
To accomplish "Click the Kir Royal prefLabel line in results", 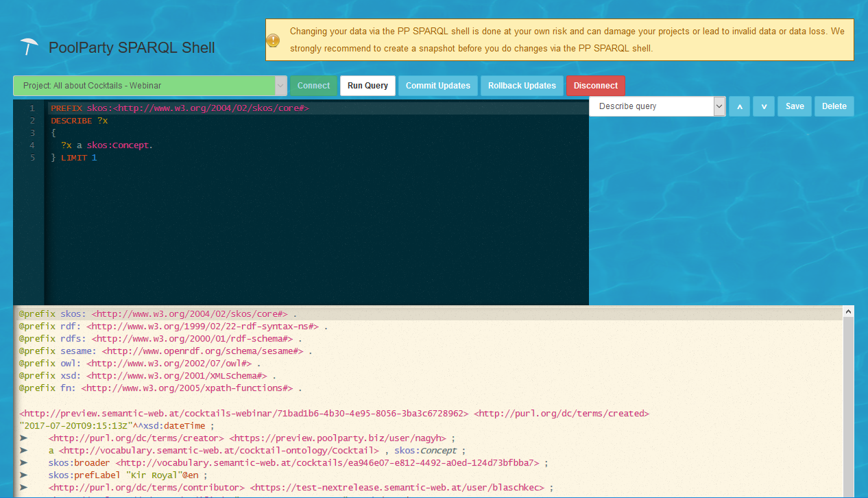I will [128, 475].
